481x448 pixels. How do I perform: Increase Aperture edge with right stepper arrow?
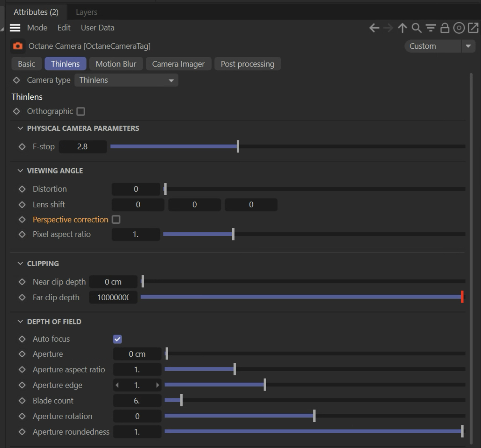click(x=157, y=385)
